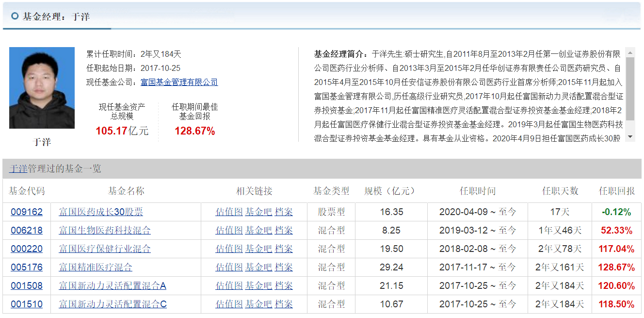Click the 118.50% return value
Image resolution: width=644 pixels, height=318 pixels.
[616, 304]
